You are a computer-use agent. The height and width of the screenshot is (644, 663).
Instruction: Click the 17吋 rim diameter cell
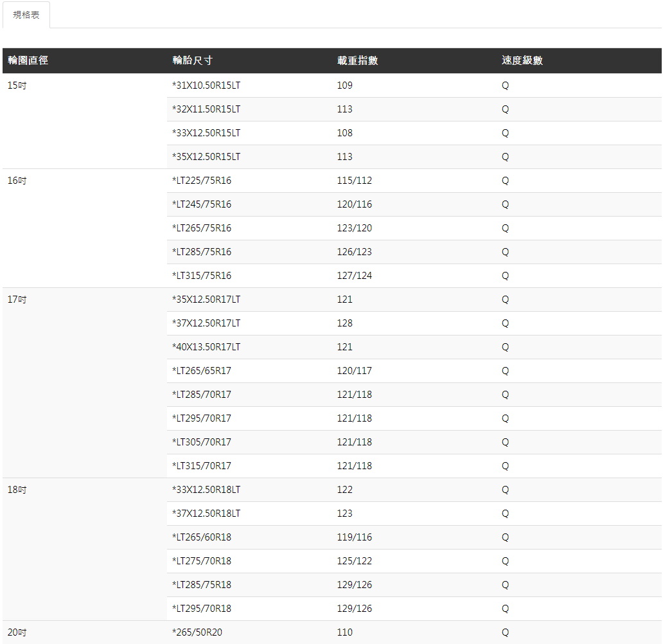click(17, 300)
